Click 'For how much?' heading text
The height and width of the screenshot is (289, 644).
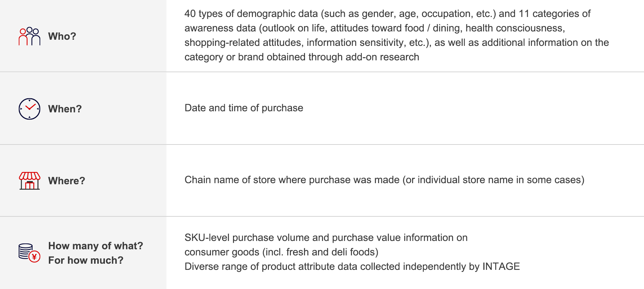(86, 260)
